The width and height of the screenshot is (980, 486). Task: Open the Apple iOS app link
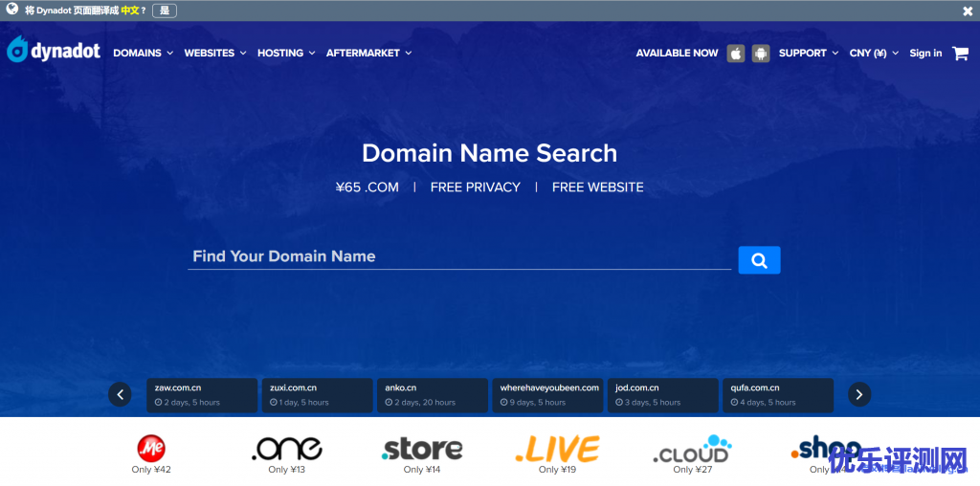[736, 54]
